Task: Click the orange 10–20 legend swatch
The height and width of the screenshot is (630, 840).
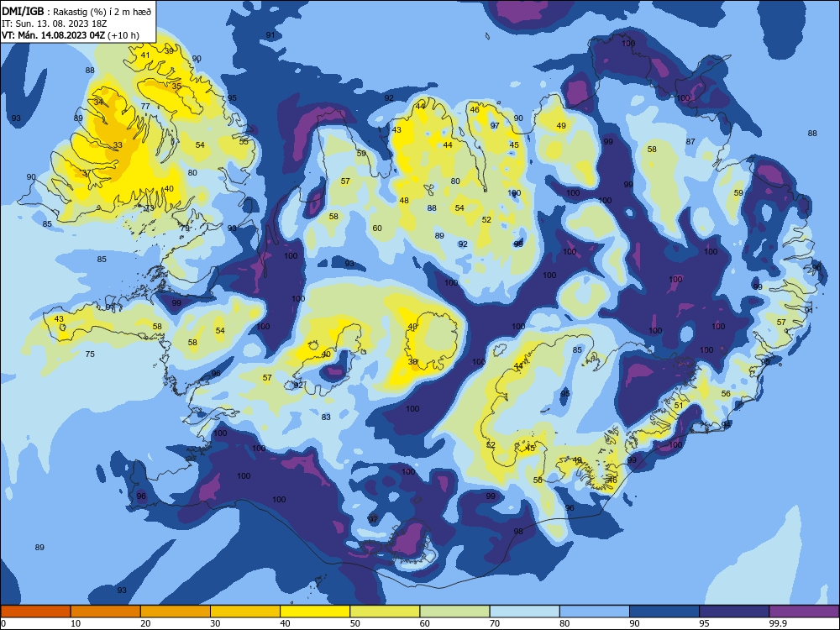Action: point(106,612)
